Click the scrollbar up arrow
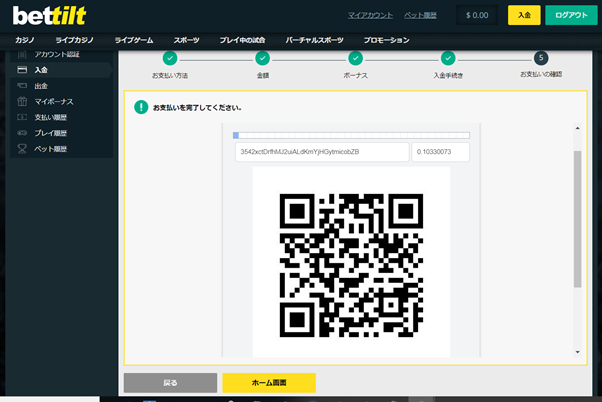Viewport: 602px width, 402px height. (577, 128)
